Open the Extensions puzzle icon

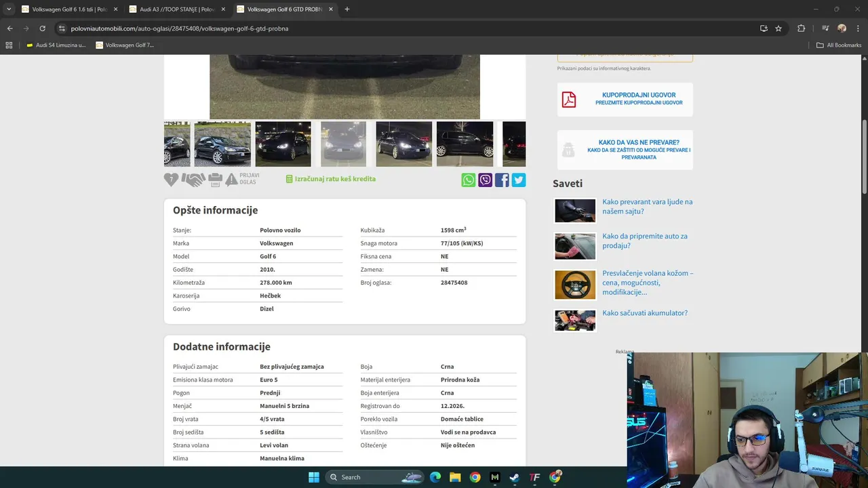[801, 28]
